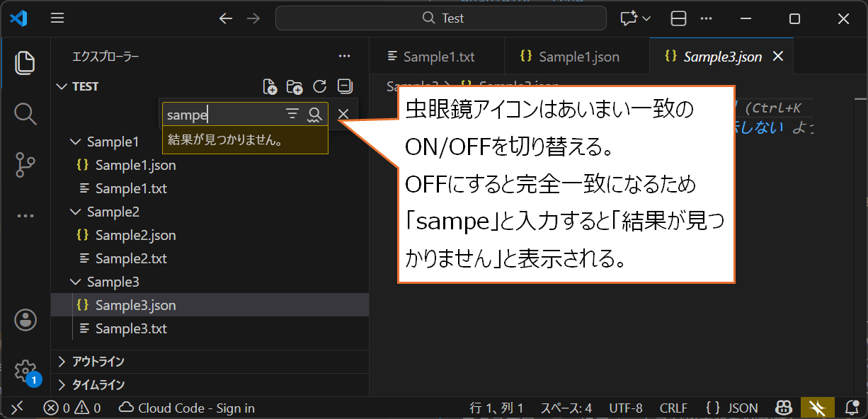This screenshot has width=868, height=419.
Task: Open the Search sidebar icon
Action: point(25,113)
